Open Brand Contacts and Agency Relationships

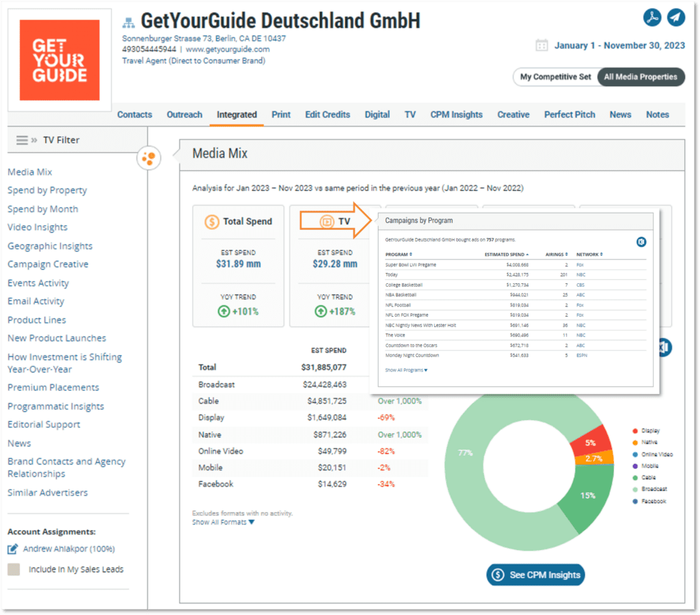[66, 468]
